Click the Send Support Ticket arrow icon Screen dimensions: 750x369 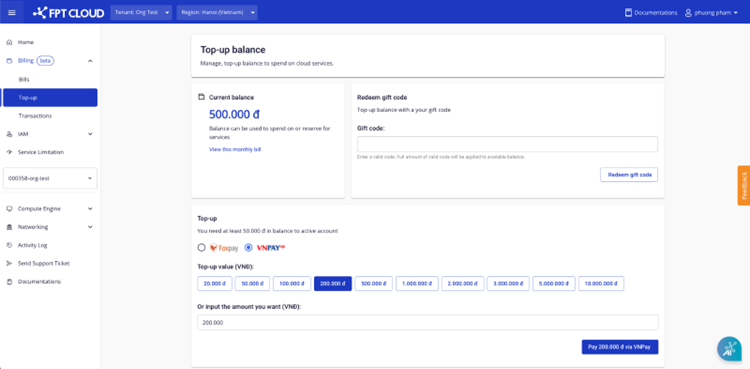[9, 263]
